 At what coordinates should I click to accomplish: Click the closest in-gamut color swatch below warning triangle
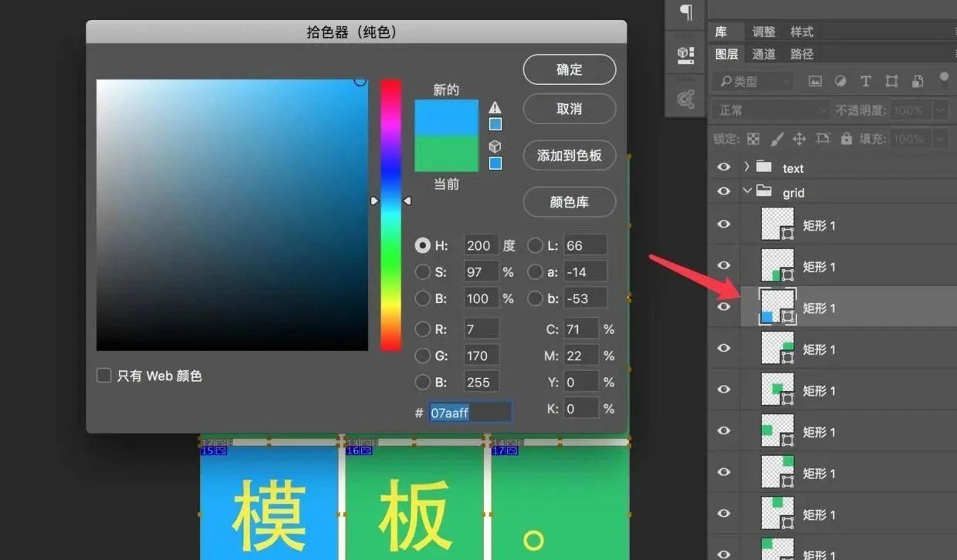tap(495, 123)
